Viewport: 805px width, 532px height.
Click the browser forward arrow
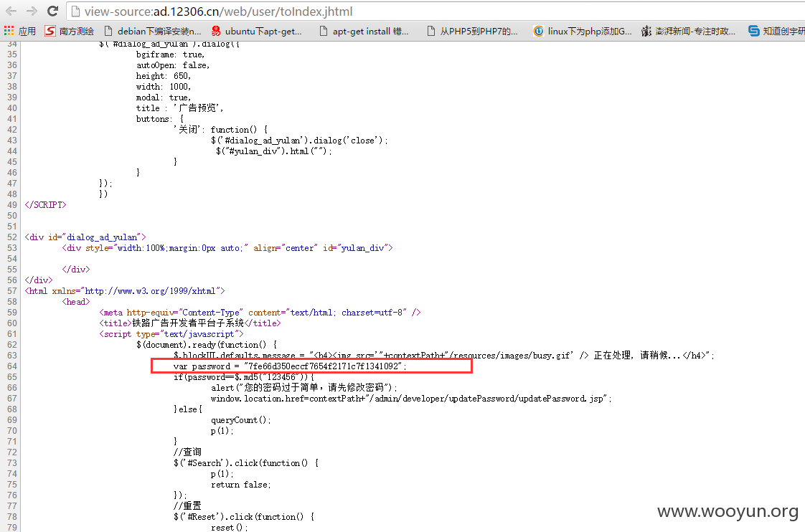(32, 11)
